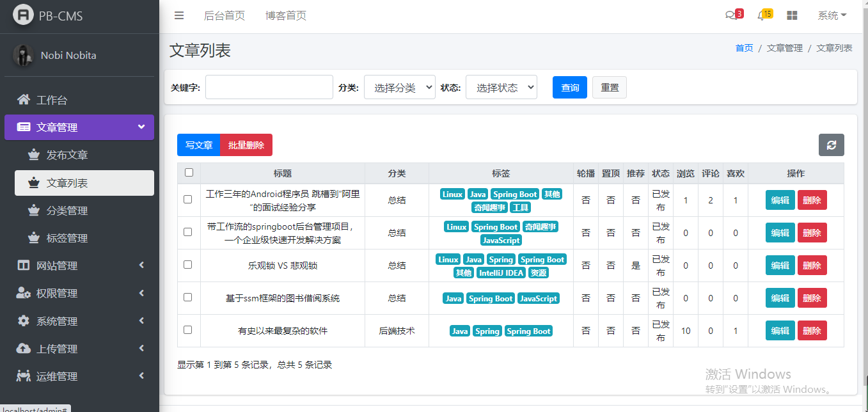
Task: Expand the 系统管理 menu chevron
Action: [x=141, y=321]
